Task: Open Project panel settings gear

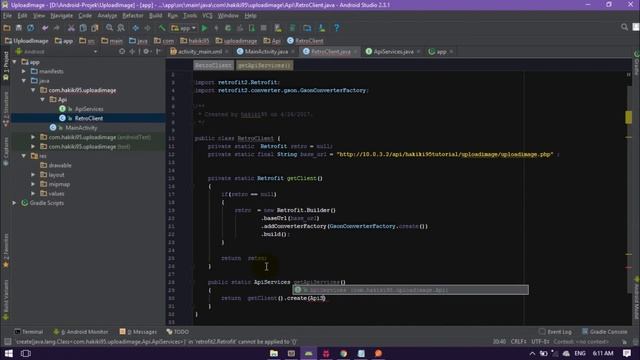Action: coord(146,52)
